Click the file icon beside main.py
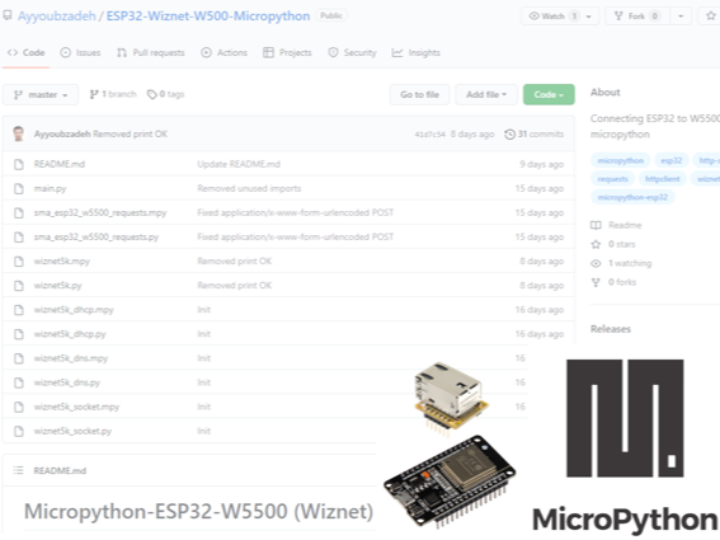720x540 pixels. [19, 189]
